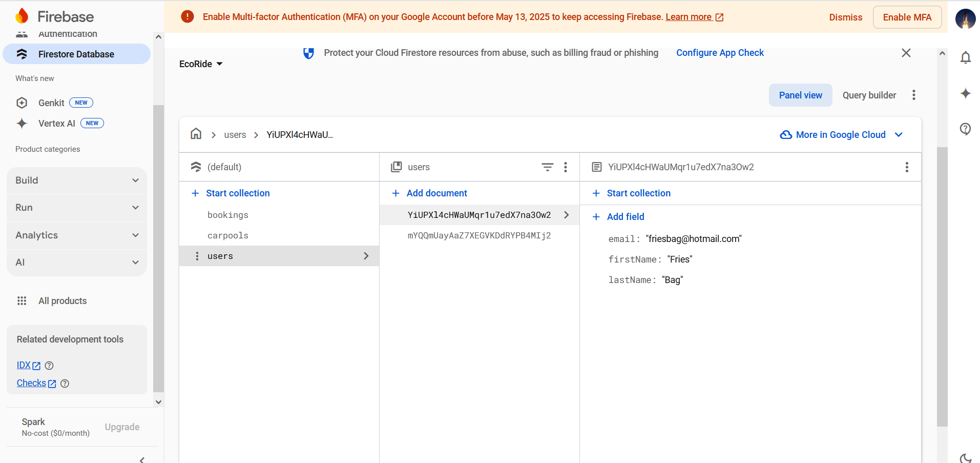This screenshot has width=980, height=463.
Task: Click users in the breadcrumb path
Action: click(x=235, y=135)
